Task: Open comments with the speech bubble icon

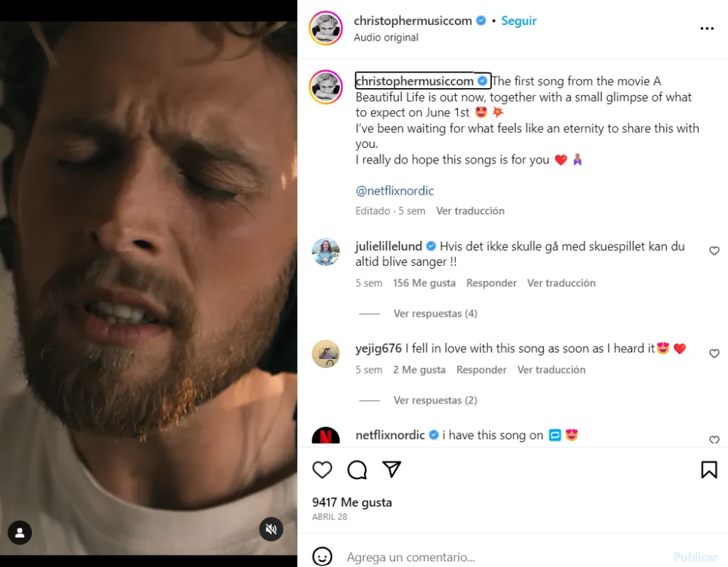Action: coord(357,470)
